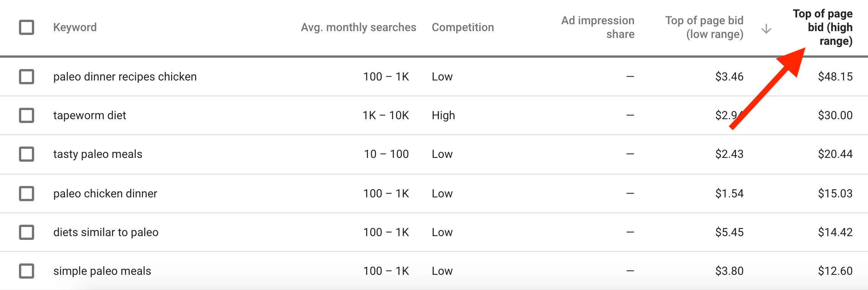Click the sort descending arrow icon
This screenshot has width=868, height=290.
(x=766, y=29)
